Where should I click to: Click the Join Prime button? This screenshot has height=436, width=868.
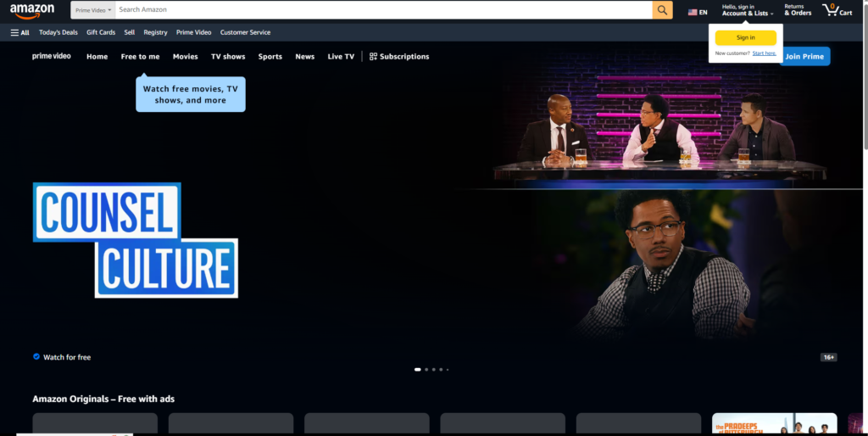coord(804,57)
